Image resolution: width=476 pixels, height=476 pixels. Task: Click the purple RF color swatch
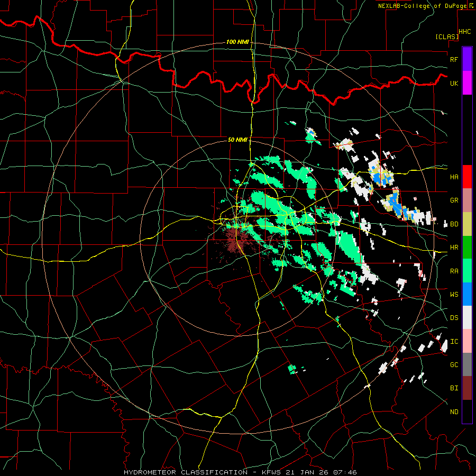[x=467, y=59]
